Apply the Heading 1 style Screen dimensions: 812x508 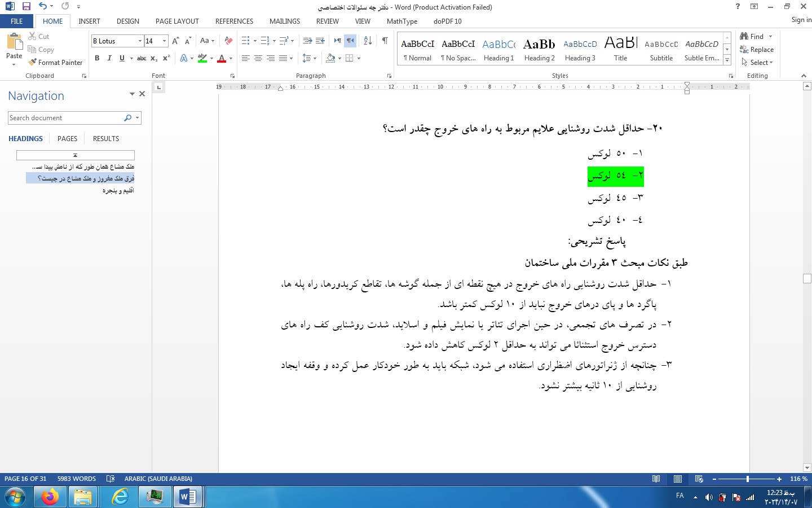(x=498, y=49)
